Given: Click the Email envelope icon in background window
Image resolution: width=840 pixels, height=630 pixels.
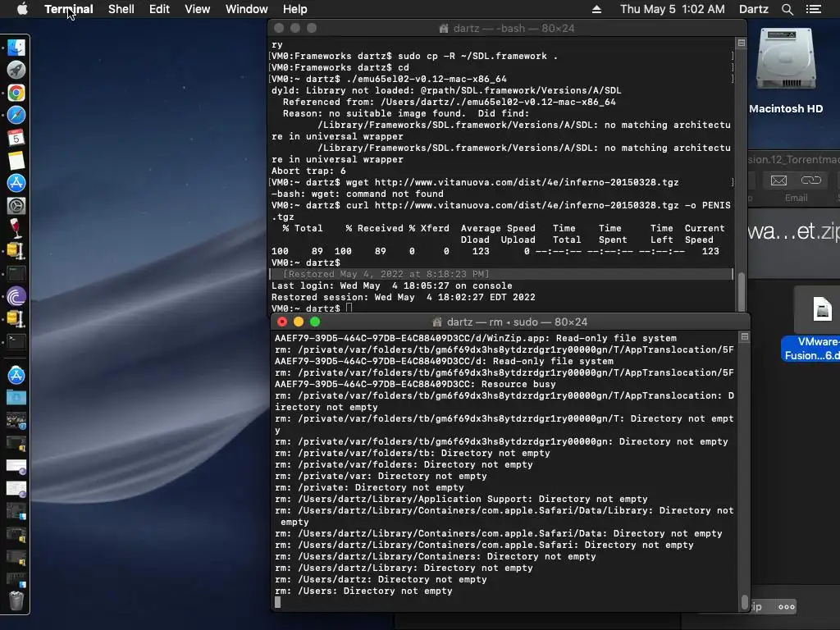Looking at the screenshot, I should (778, 180).
